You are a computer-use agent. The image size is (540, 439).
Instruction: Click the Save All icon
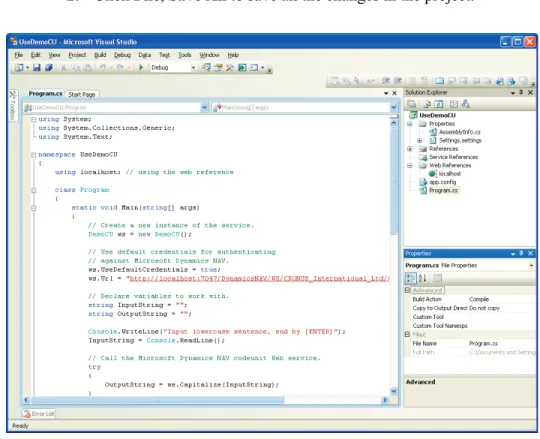coord(49,67)
